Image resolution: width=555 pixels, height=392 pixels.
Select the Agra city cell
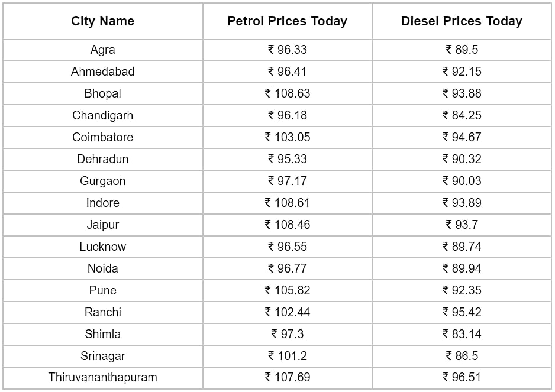(x=103, y=50)
